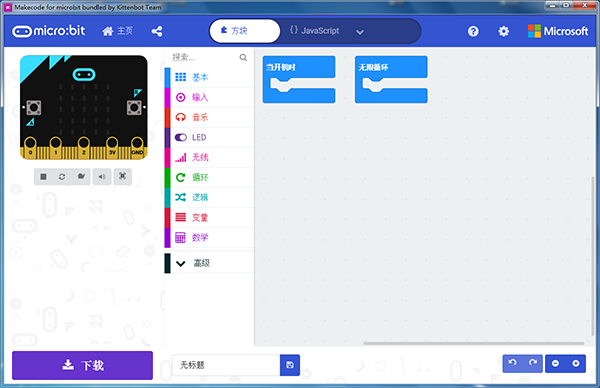Select the 当开机时 on-start block
Screen dimensions: 600x388
(299, 67)
